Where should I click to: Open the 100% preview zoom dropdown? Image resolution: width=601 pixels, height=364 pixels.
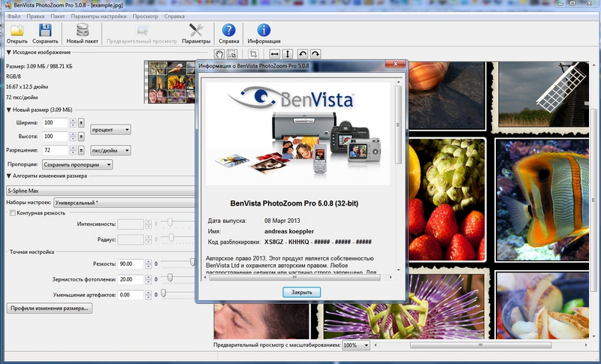tap(356, 345)
